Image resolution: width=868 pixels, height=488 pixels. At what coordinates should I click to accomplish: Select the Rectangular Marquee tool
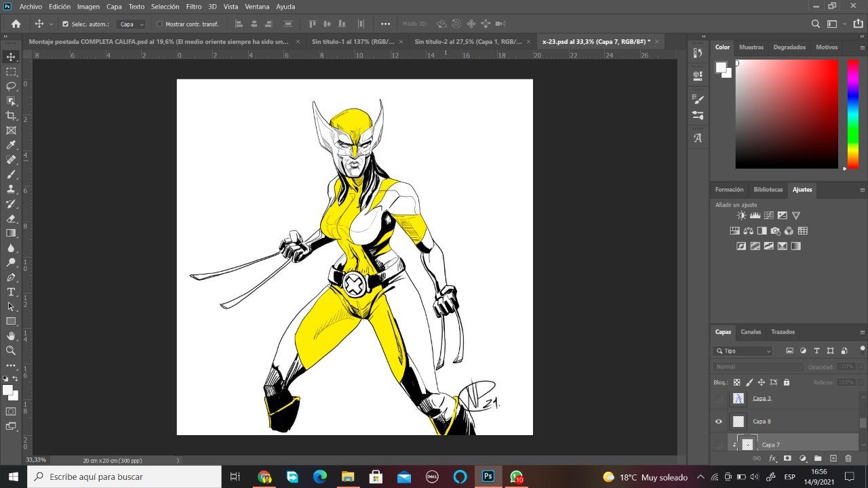11,72
